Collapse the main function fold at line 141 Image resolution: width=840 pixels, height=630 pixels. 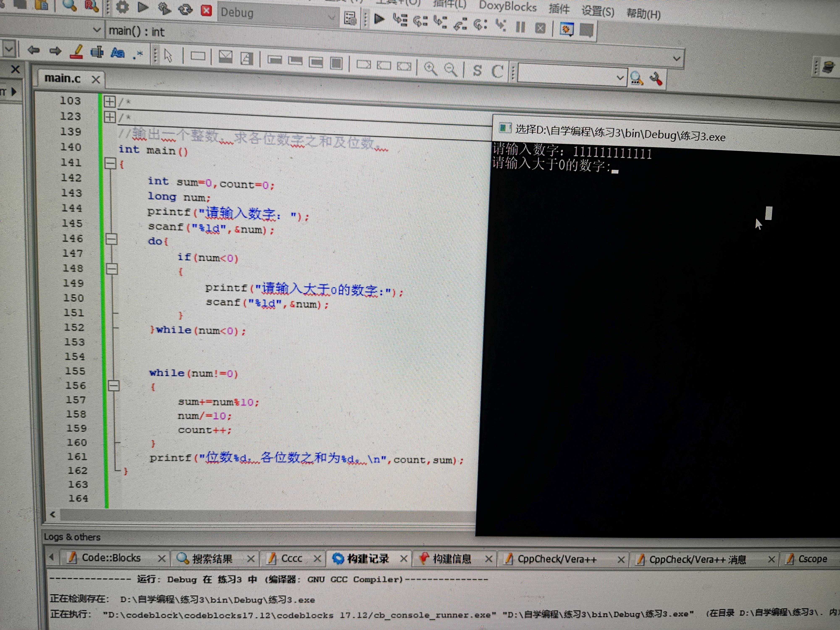110,164
